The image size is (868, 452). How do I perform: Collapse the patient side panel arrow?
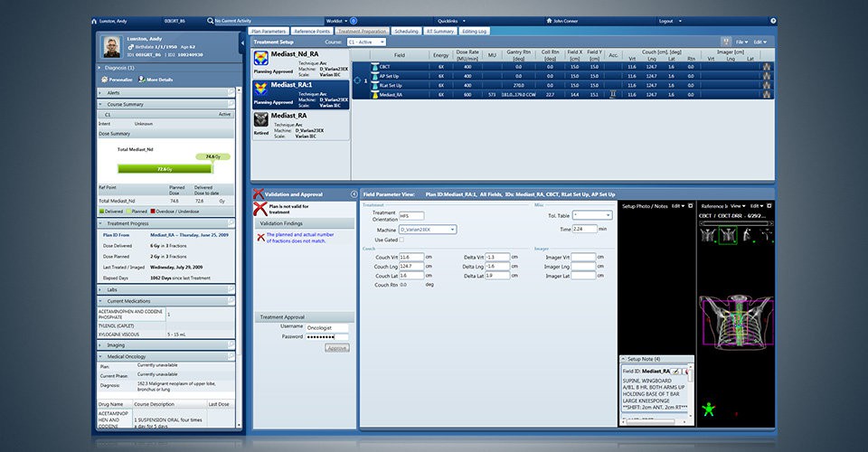pos(242,42)
